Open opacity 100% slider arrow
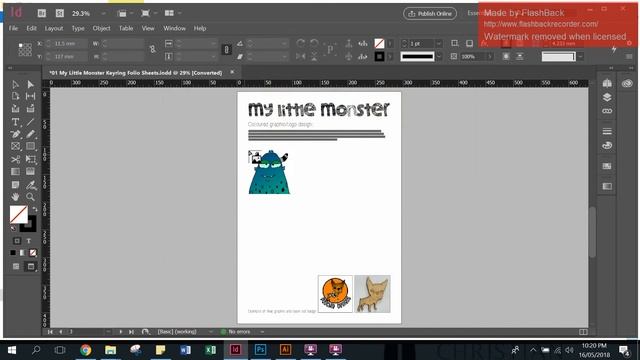This screenshot has height=360, width=640. pyautogui.click(x=490, y=56)
